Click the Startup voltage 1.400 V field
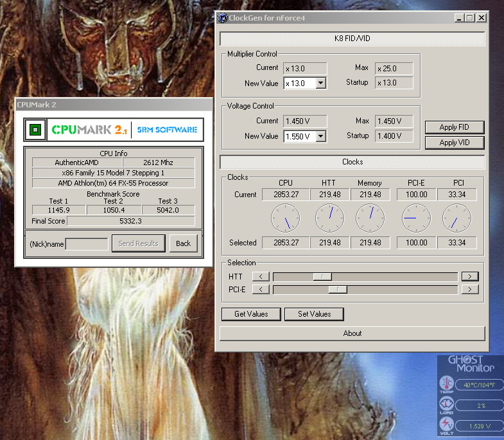 pos(394,136)
